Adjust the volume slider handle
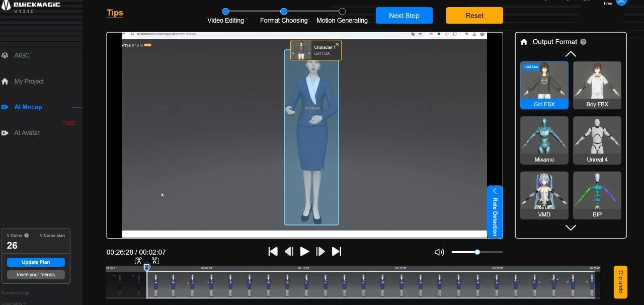Image resolution: width=644 pixels, height=305 pixels. (477, 252)
